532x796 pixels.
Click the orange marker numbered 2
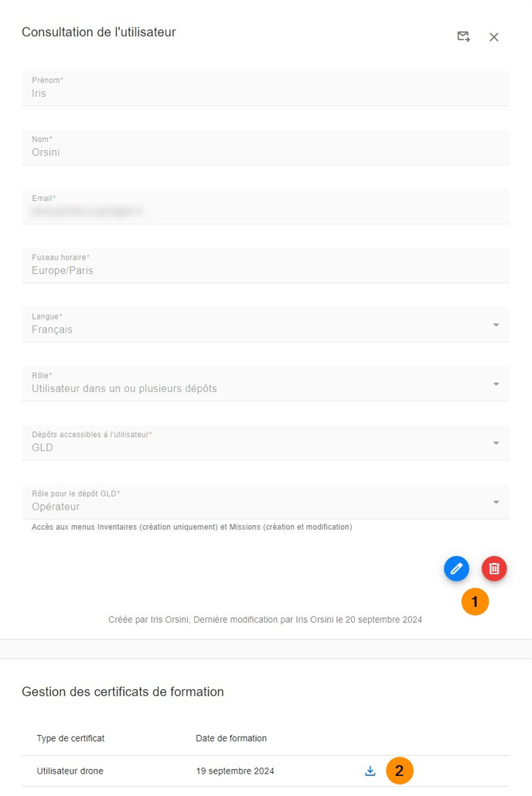(400, 771)
